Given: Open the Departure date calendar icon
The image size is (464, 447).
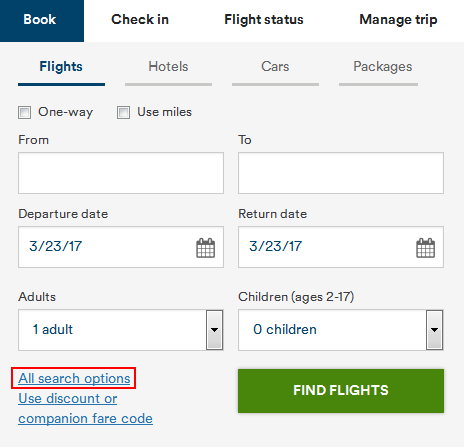Looking at the screenshot, I should click(205, 248).
